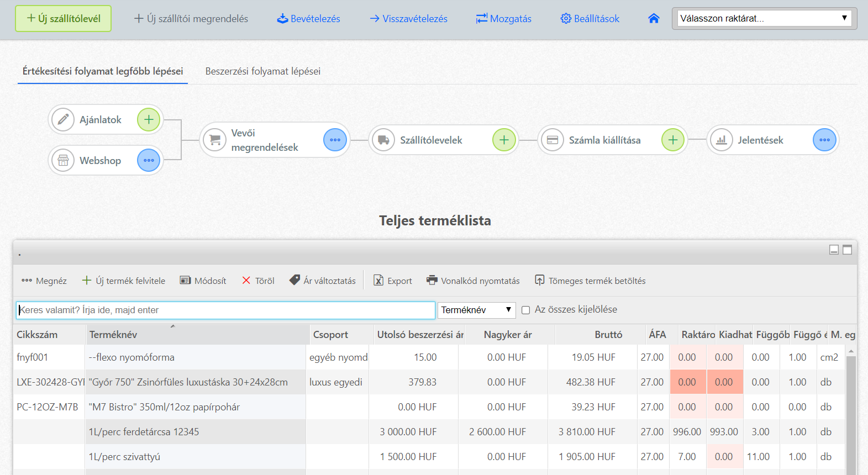Select row fnyf001 cell
Screen dimensions: 868x475
coord(49,357)
